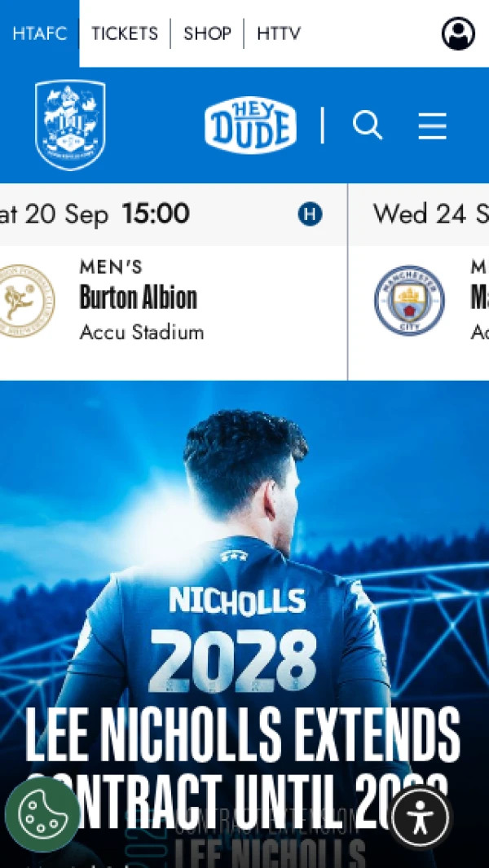Go to the TICKETS tab
Viewport: 489px width, 868px height.
pos(125,33)
